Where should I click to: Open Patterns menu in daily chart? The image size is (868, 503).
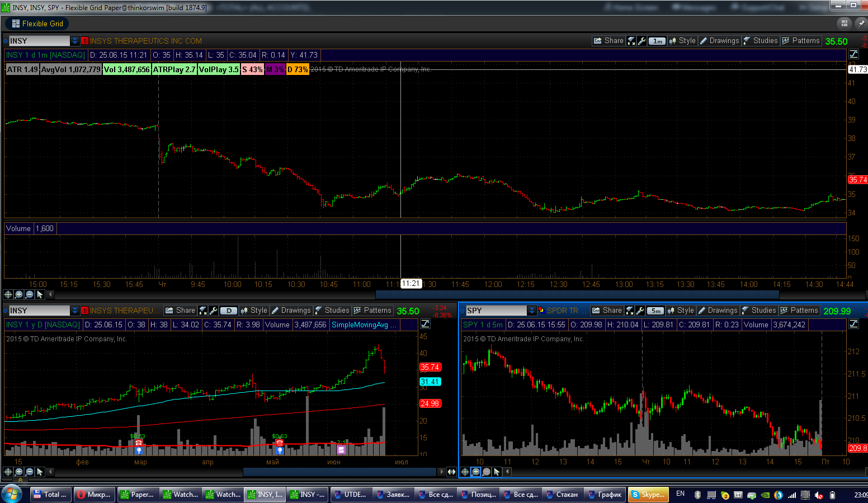[x=372, y=311]
